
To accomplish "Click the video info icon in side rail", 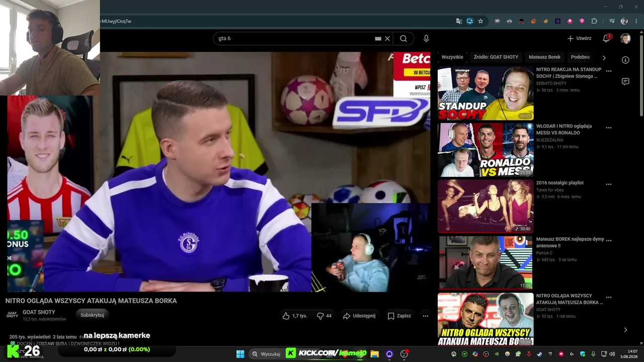I will 625,60.
